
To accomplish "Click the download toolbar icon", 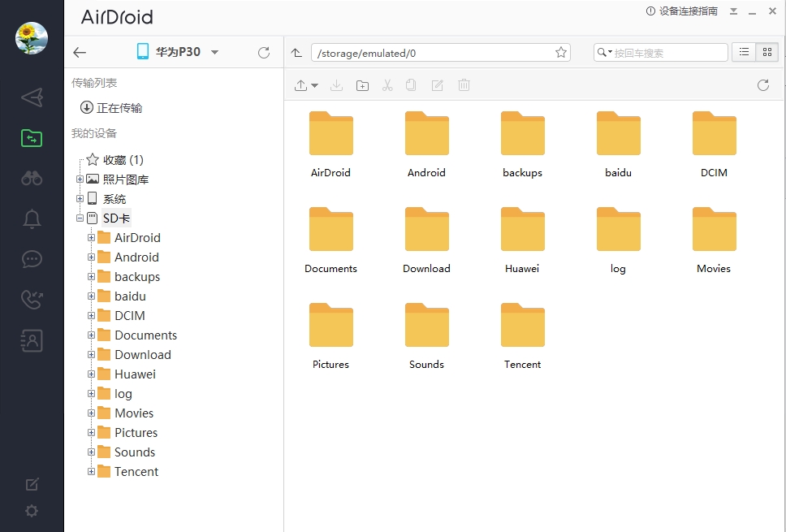I will [336, 85].
